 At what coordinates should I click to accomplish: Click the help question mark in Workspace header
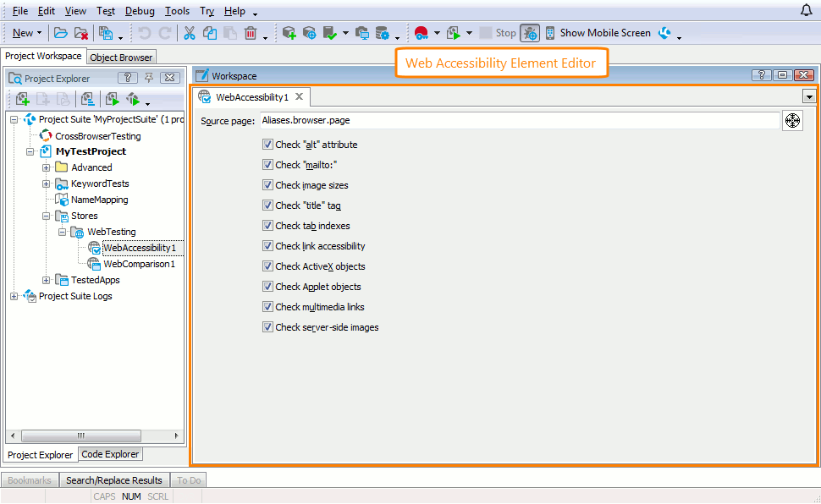pos(761,75)
